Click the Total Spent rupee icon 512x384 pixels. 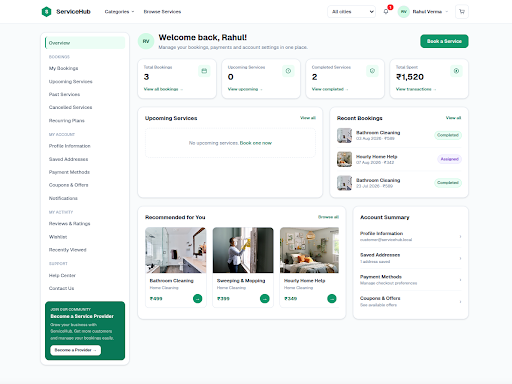click(456, 71)
